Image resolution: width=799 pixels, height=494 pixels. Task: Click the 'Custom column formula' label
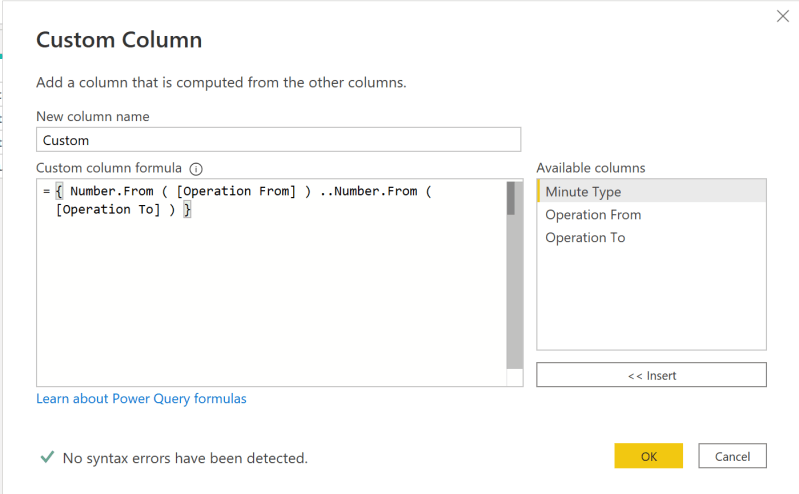click(x=109, y=168)
